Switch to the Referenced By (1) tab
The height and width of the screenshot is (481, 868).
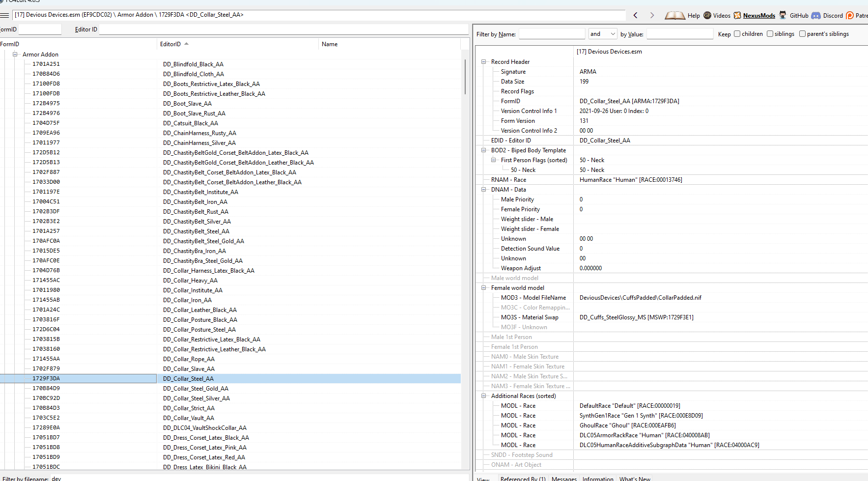click(523, 479)
